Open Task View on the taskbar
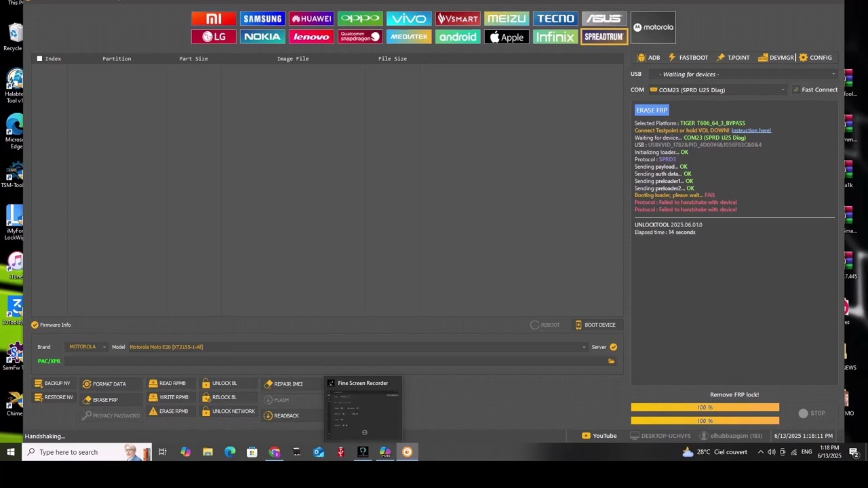 tap(163, 452)
